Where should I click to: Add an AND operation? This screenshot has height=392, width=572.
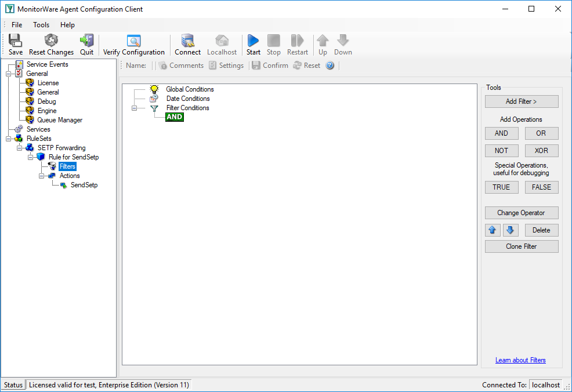click(x=501, y=133)
